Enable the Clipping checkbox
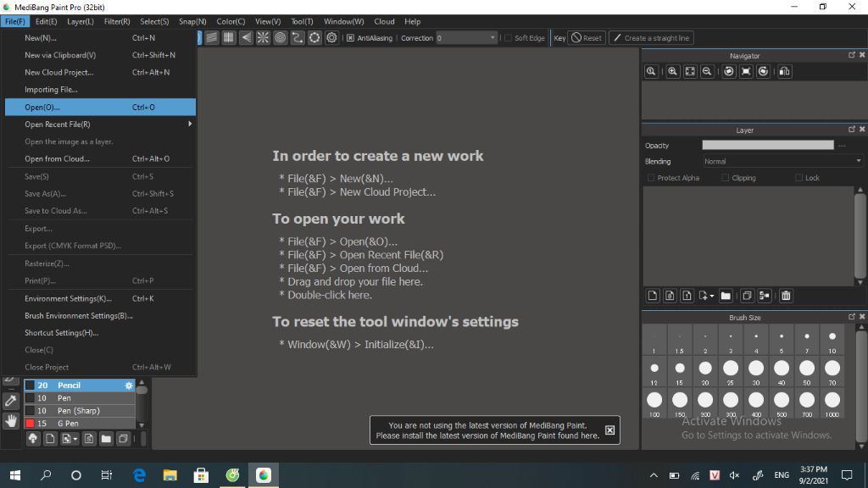The height and width of the screenshot is (488, 868). (726, 178)
